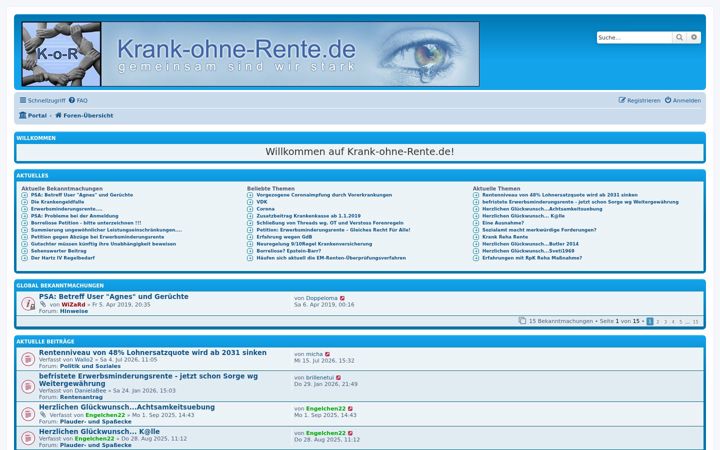Click topic icon for Rentenniveau thread
Viewport: 720px width, 450px height.
[28, 359]
